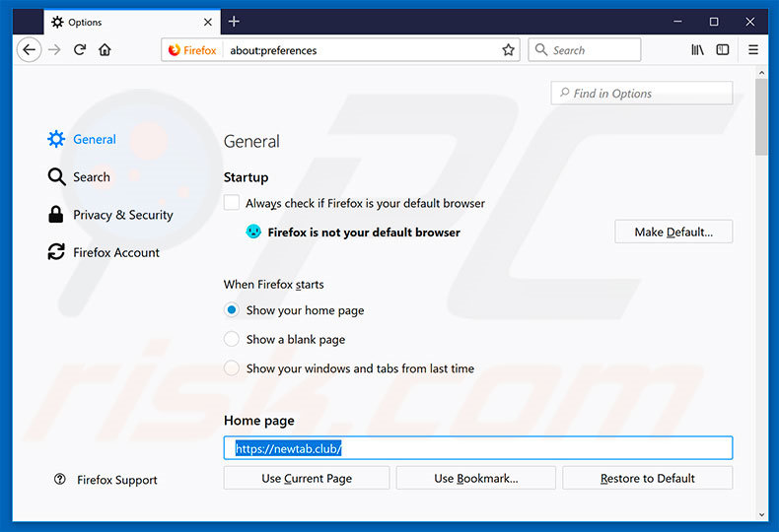
Task: Open the Firefox Support link
Action: 116,480
